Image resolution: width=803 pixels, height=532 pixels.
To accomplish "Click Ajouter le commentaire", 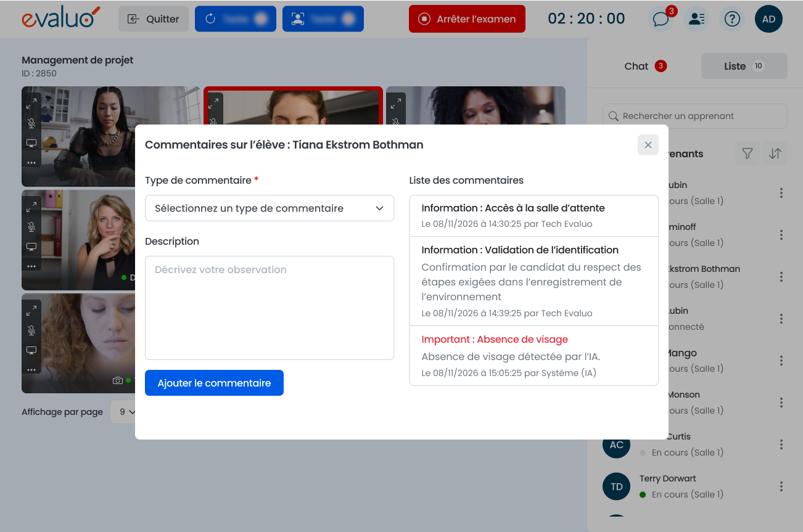I will [x=214, y=382].
